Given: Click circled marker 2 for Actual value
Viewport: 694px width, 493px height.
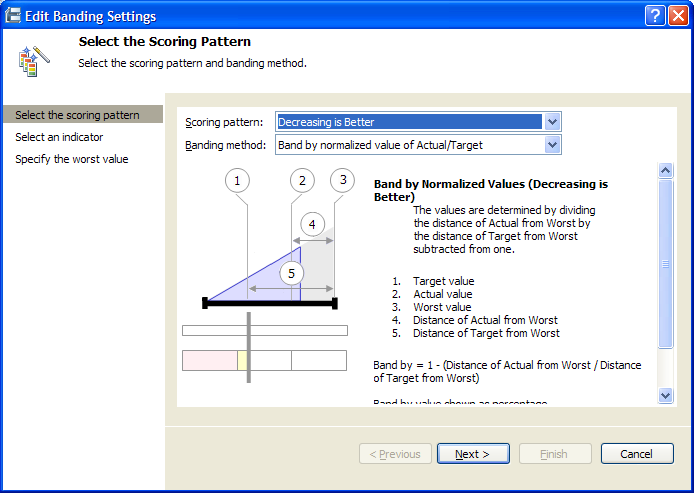Looking at the screenshot, I should pyautogui.click(x=302, y=181).
